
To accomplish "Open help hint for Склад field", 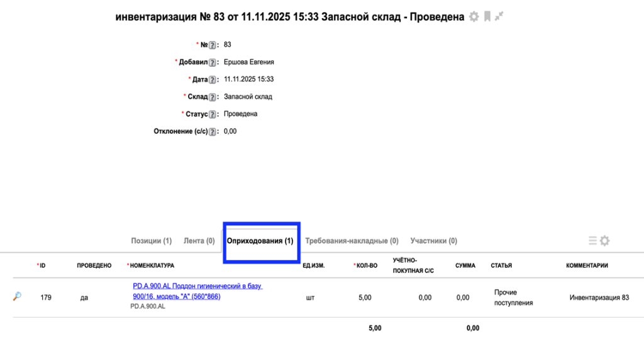I will 213,97.
